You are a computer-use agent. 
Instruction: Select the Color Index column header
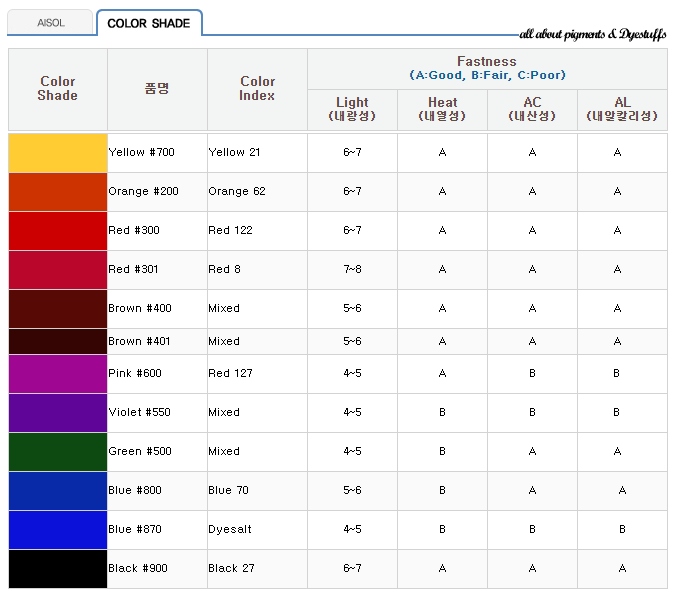pyautogui.click(x=257, y=89)
